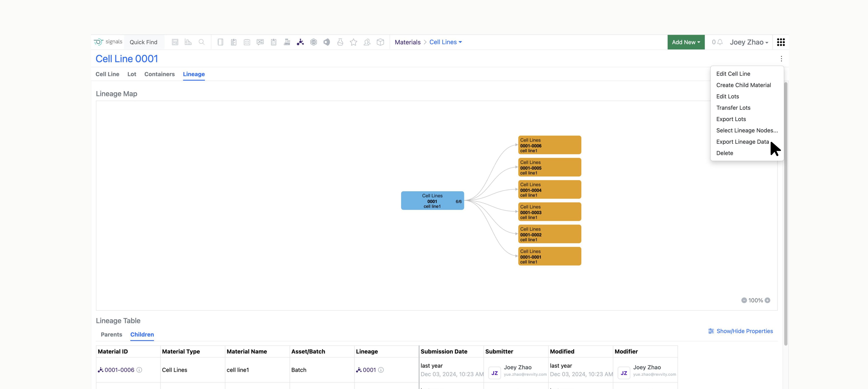The width and height of the screenshot is (868, 389).
Task: Select the Children lineage table tab
Action: pyautogui.click(x=142, y=334)
